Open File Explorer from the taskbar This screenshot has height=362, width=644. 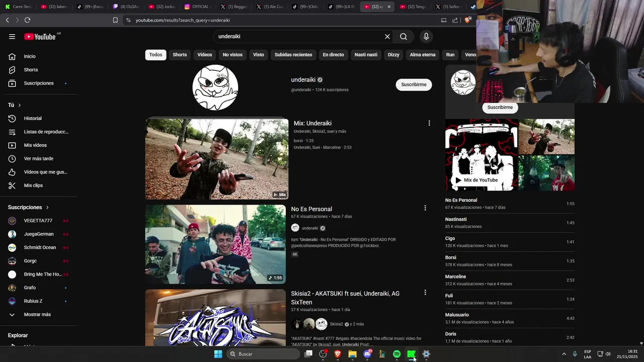pos(352,354)
